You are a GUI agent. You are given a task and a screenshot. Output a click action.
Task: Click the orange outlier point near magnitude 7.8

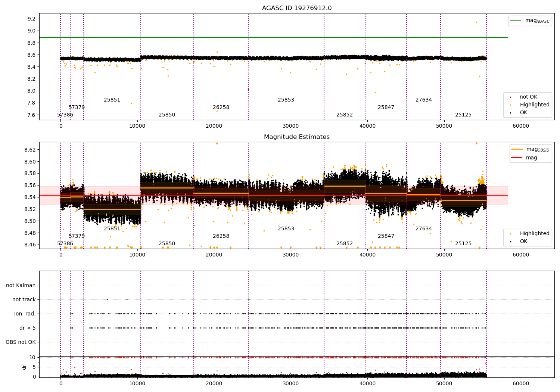click(x=131, y=103)
